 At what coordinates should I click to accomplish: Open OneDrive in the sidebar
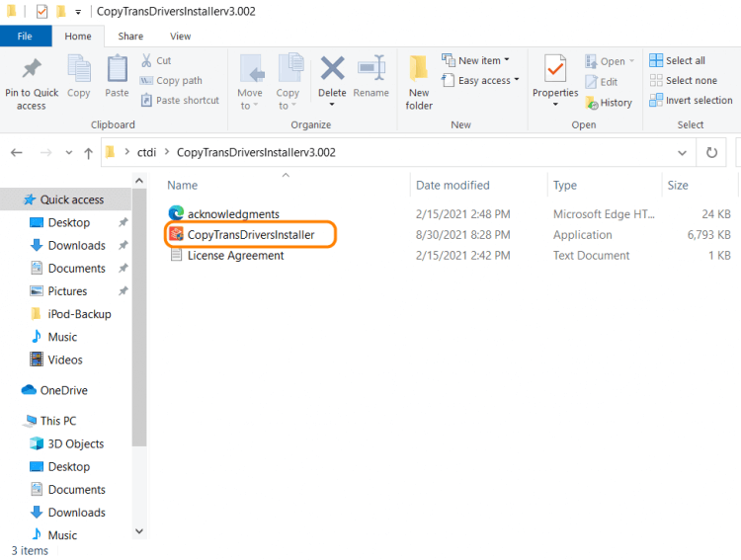tap(64, 390)
